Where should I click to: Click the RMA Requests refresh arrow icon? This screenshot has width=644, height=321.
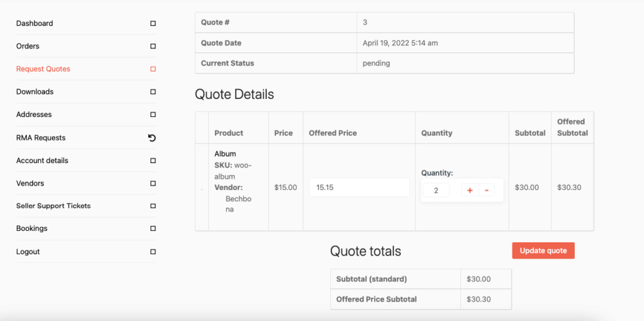click(x=152, y=138)
